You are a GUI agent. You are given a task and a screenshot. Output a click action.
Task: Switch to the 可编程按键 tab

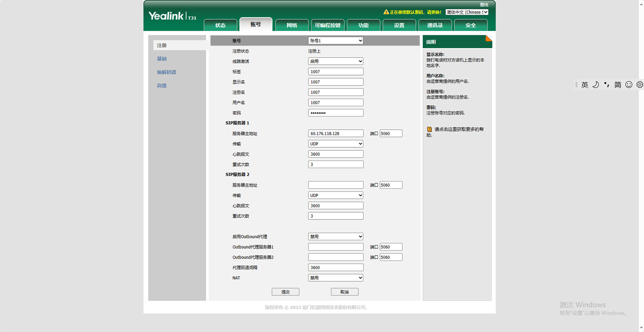[x=327, y=25]
